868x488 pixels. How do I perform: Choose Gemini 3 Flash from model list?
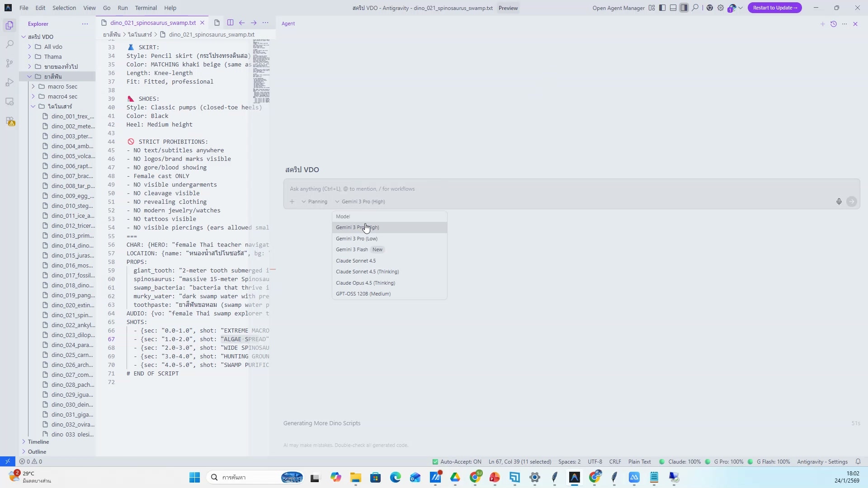point(352,249)
